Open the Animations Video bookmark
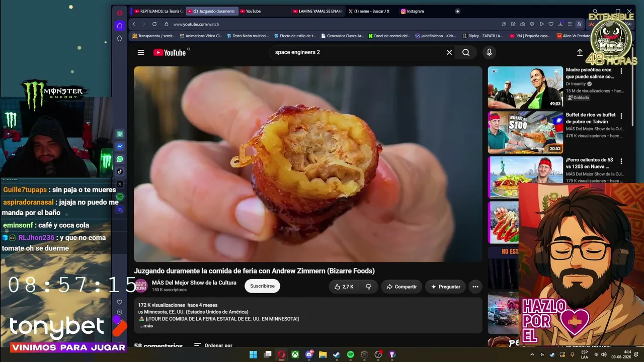The height and width of the screenshot is (362, 644). pos(200,36)
